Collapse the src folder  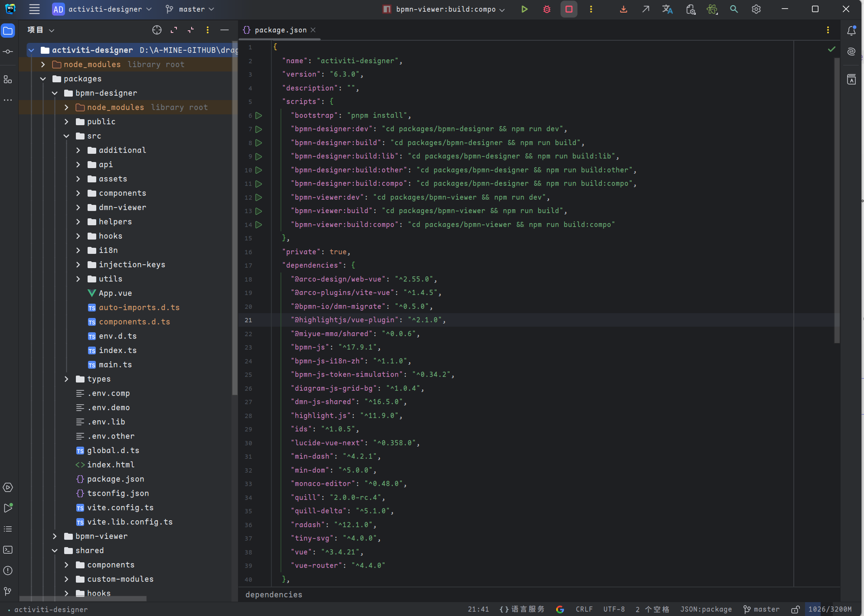(66, 136)
